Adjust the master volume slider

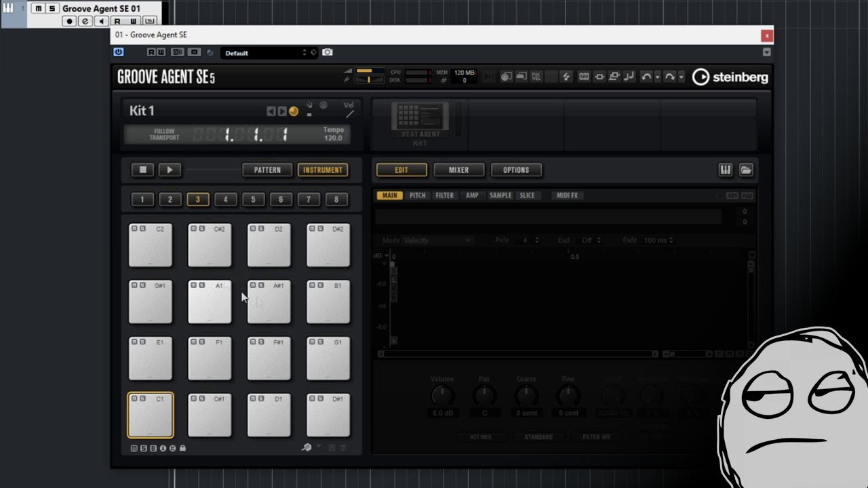pos(368,70)
